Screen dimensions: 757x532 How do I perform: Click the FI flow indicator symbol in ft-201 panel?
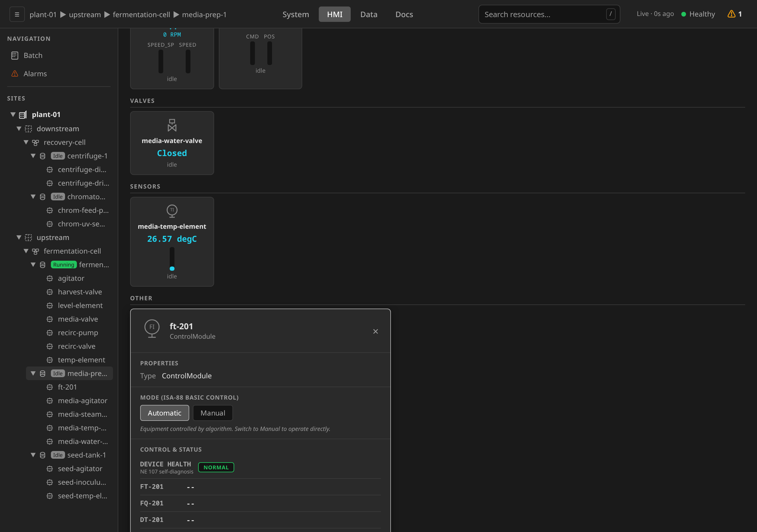(x=152, y=328)
